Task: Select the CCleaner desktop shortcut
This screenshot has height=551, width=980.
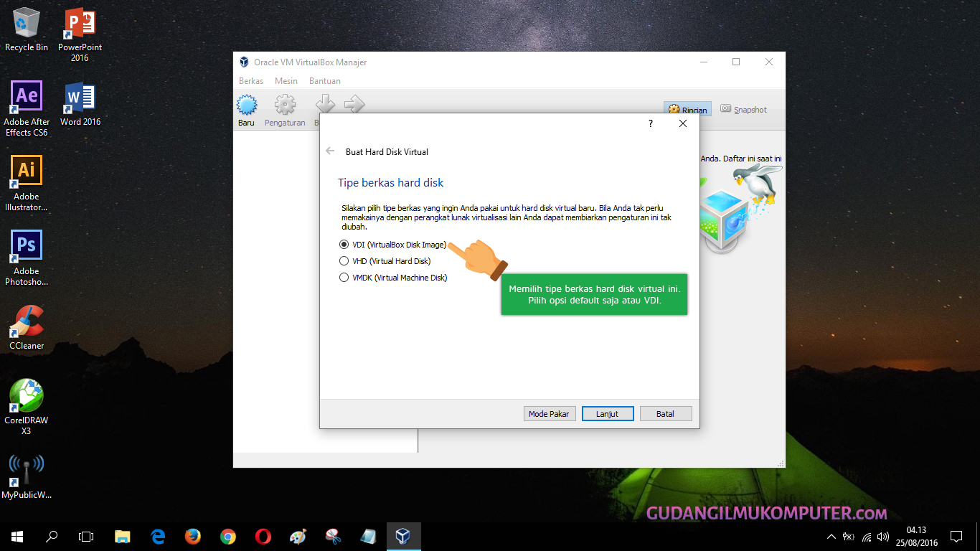Action: 27,327
